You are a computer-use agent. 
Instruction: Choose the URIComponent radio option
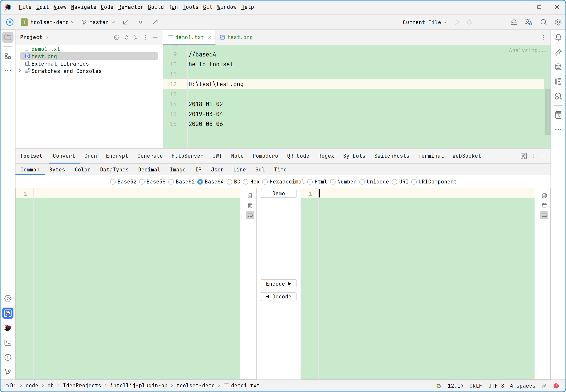click(414, 182)
